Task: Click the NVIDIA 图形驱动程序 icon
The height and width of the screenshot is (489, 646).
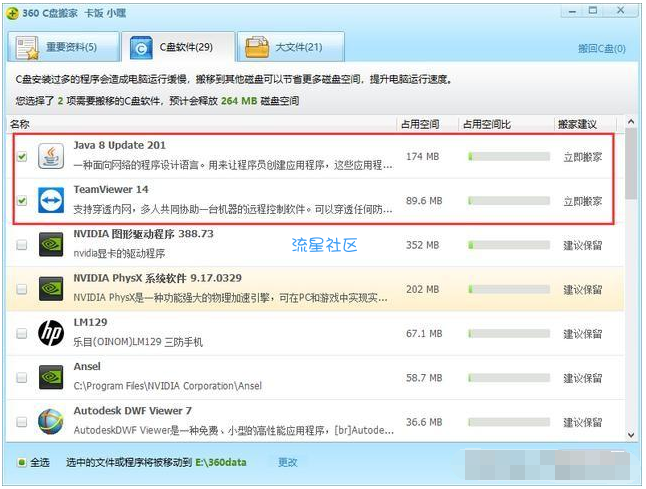Action: pos(51,244)
